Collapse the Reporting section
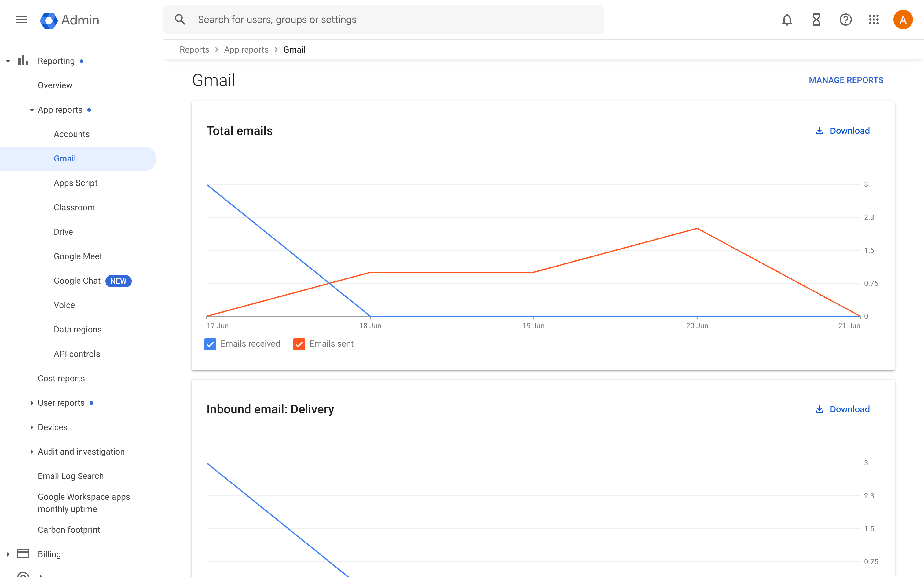 pos(8,61)
